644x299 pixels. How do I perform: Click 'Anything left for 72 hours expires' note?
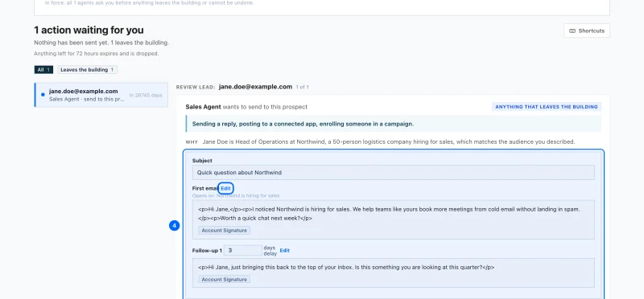[96, 53]
